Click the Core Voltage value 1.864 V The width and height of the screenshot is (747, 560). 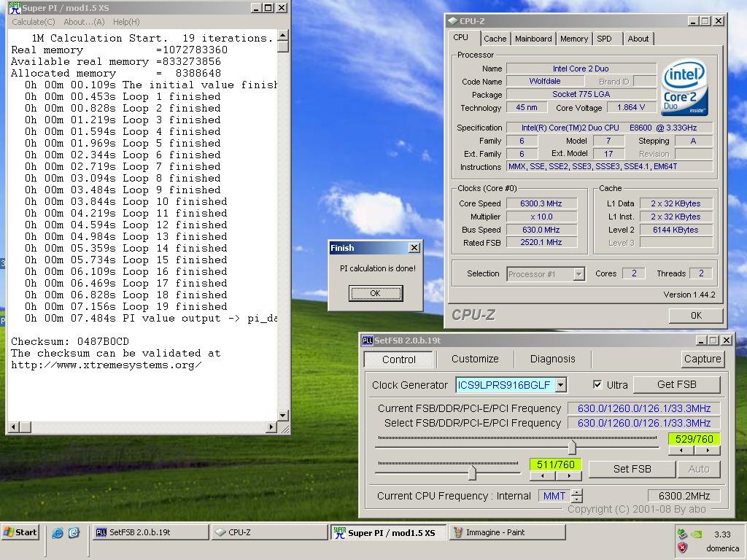click(x=631, y=108)
